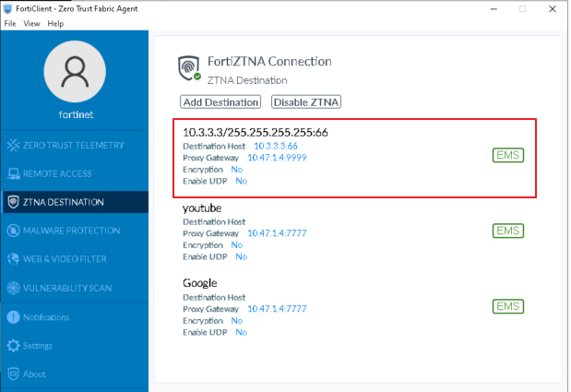Click the Malware Protection icon

tap(13, 231)
